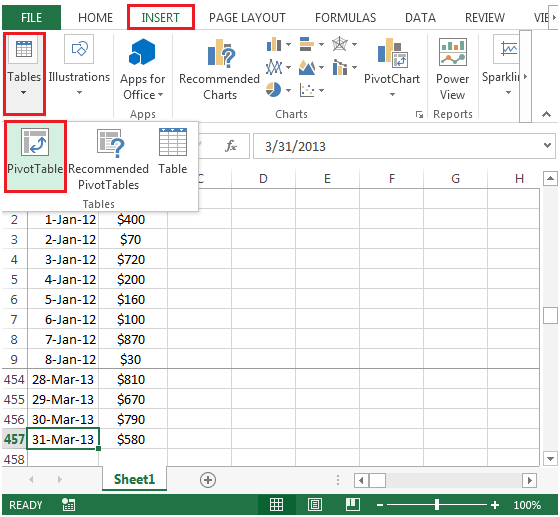Insert a Table from the Tables group

tap(173, 151)
